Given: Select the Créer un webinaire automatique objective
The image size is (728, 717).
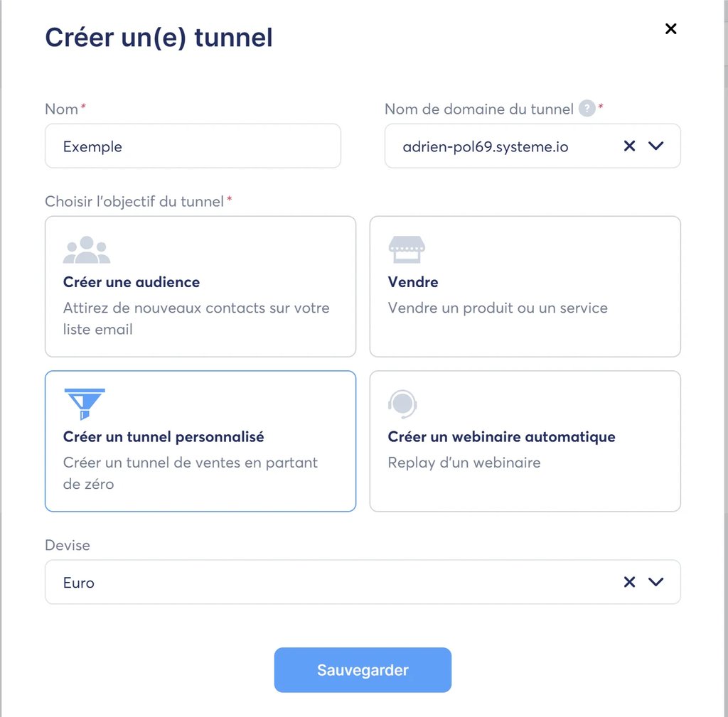Looking at the screenshot, I should click(x=525, y=441).
